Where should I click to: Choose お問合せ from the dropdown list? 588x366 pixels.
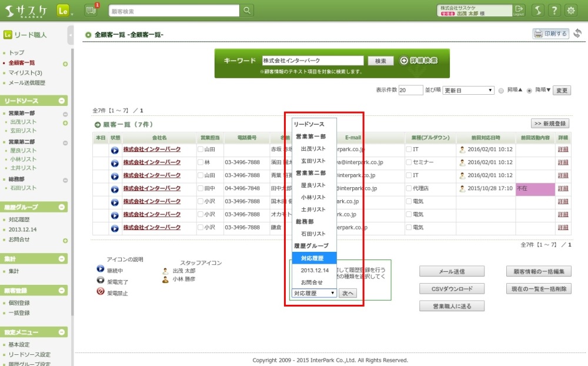(312, 282)
